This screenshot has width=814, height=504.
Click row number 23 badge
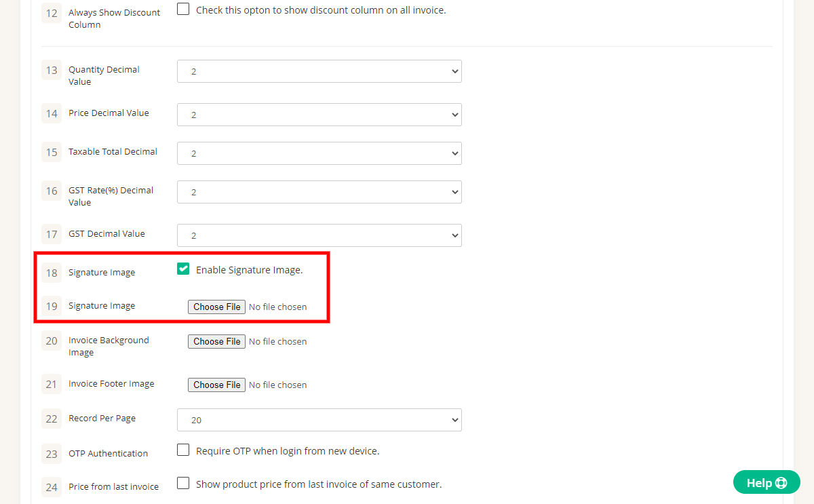52,454
